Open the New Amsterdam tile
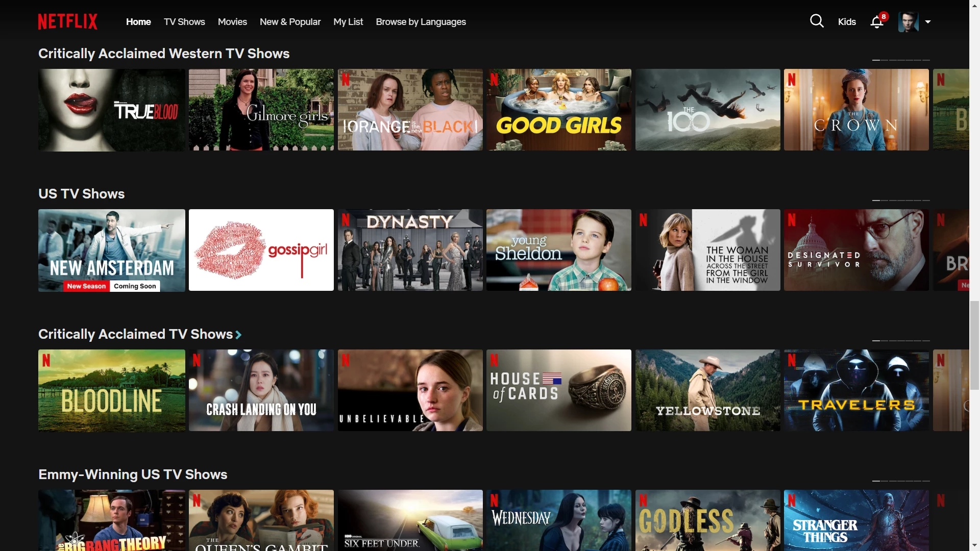The height and width of the screenshot is (551, 980). point(112,250)
